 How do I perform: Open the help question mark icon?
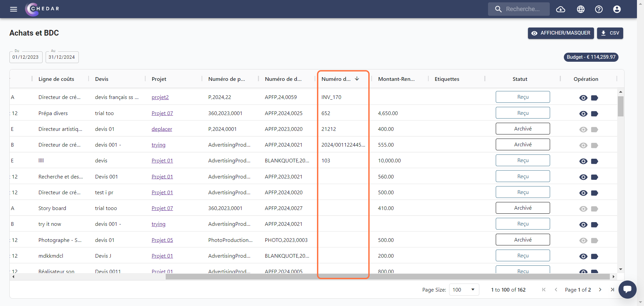pos(599,9)
